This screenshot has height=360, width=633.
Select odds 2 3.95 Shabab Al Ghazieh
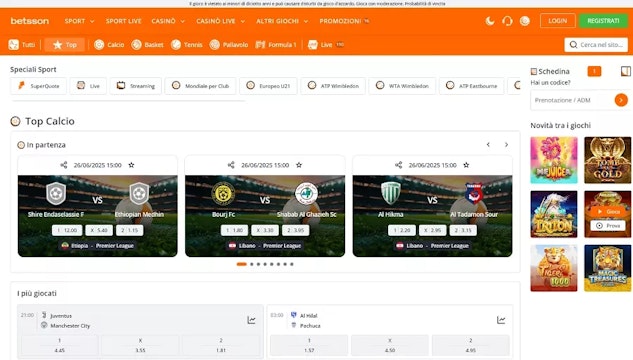[x=296, y=230]
